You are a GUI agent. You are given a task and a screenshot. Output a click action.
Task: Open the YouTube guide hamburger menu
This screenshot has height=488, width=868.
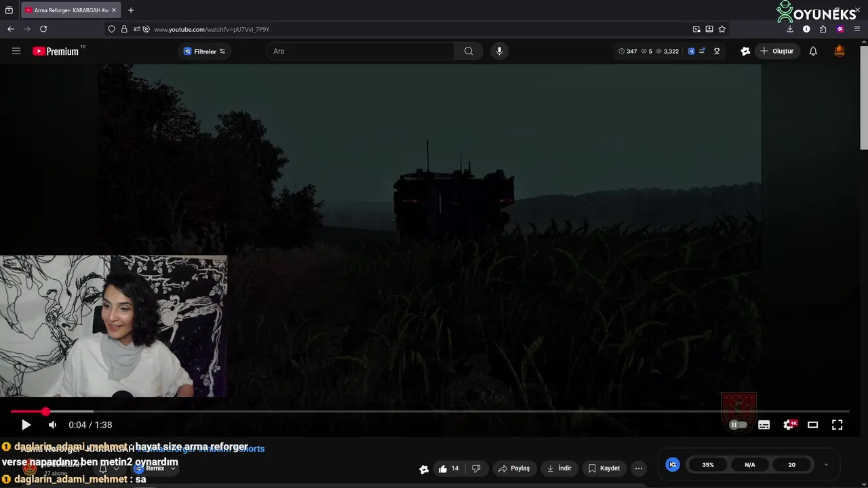pyautogui.click(x=16, y=51)
